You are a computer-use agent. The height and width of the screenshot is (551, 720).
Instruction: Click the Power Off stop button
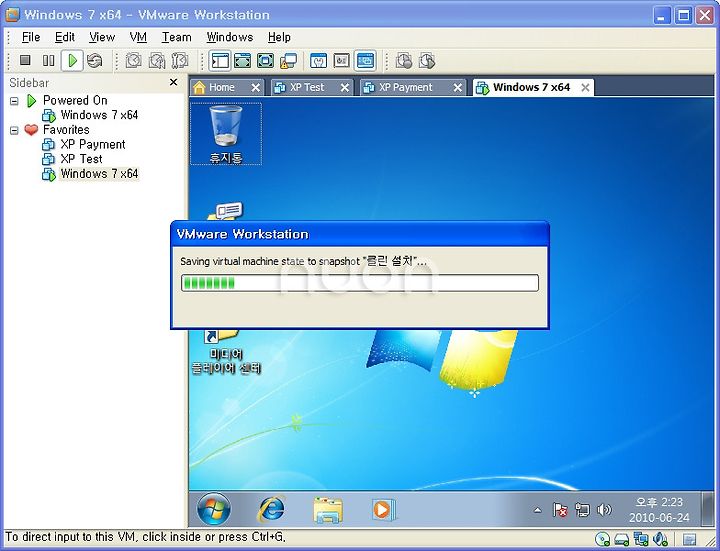25,60
